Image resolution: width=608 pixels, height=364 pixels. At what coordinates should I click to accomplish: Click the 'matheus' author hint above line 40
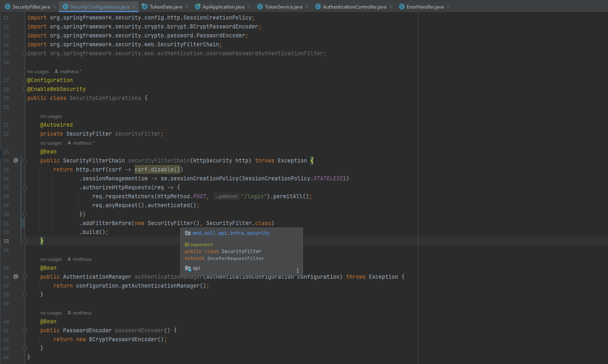82,313
